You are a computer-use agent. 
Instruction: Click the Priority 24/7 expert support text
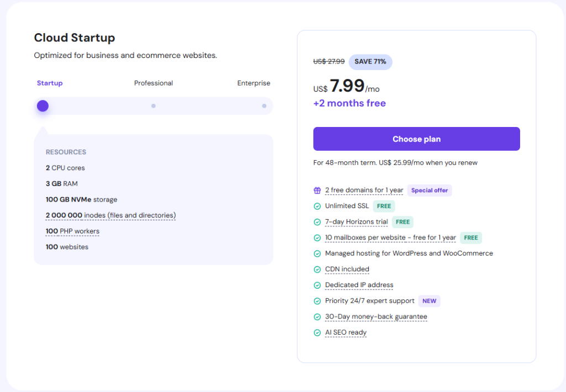370,301
